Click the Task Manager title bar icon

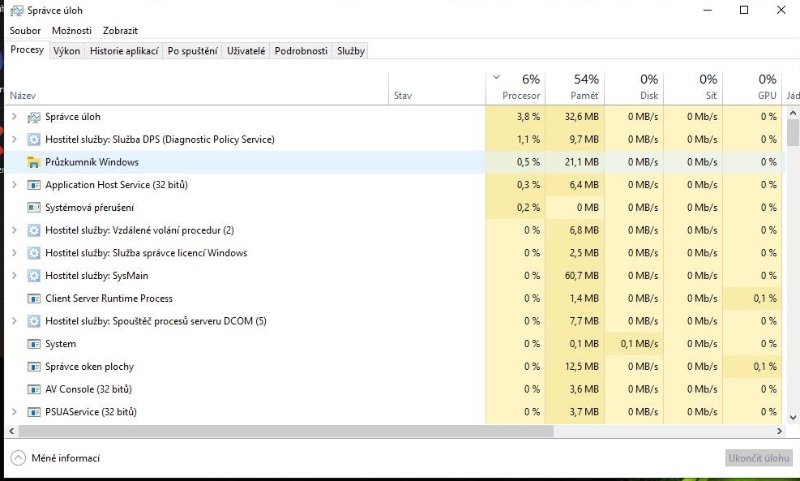(17, 11)
